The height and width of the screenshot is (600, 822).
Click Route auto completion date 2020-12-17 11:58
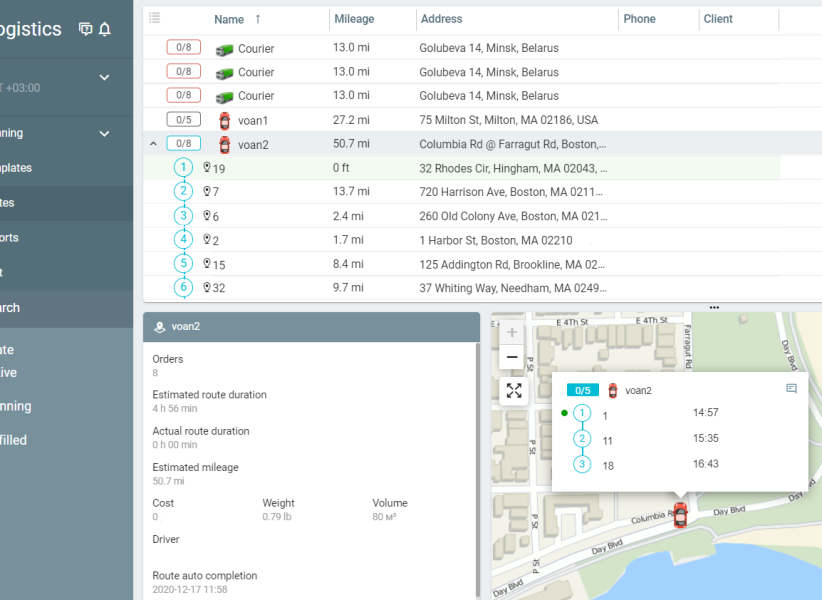tap(190, 590)
